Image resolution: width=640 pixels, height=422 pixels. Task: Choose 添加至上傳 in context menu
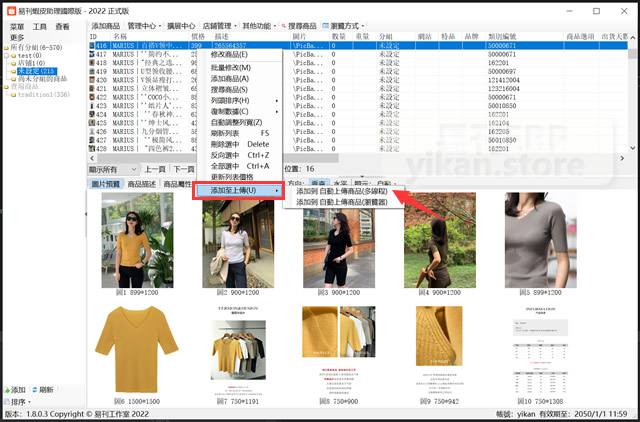click(x=238, y=190)
